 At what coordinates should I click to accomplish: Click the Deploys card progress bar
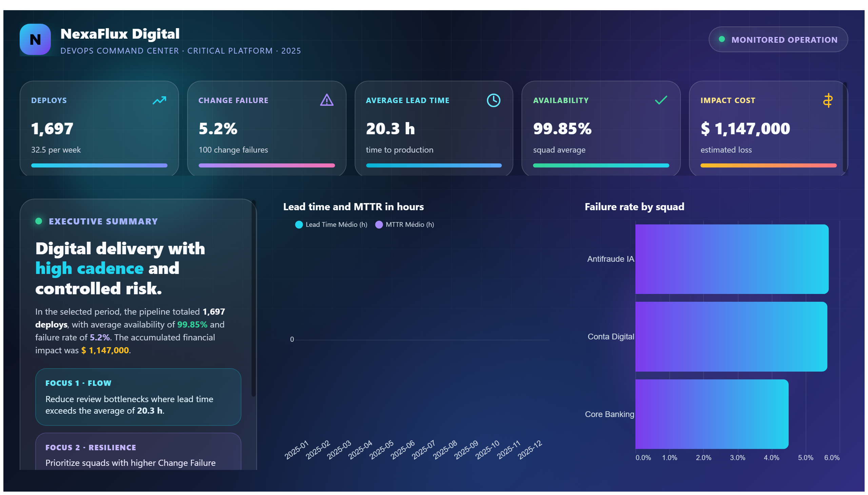coord(99,165)
